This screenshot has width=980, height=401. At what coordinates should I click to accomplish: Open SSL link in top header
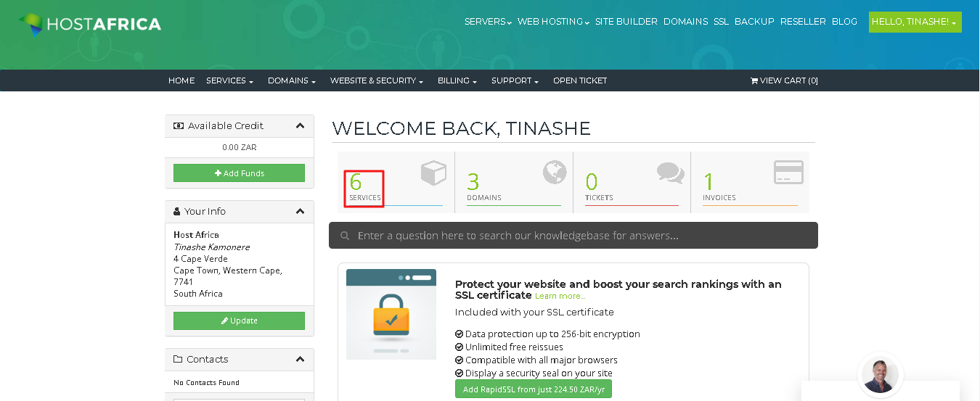(x=721, y=22)
